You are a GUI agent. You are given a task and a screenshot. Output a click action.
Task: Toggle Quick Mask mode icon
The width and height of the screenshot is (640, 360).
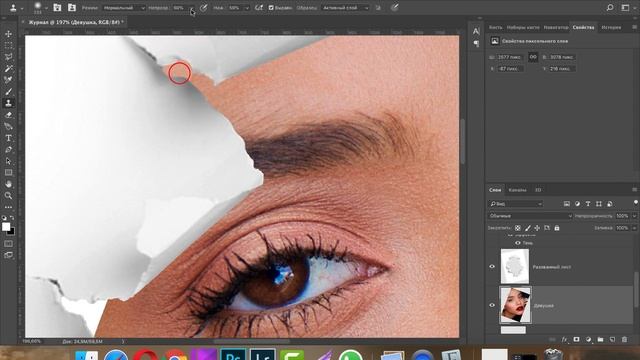(x=8, y=244)
